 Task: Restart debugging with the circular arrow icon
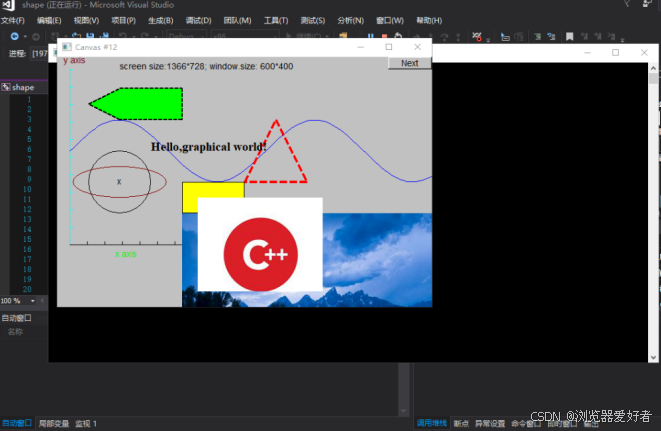[398, 37]
